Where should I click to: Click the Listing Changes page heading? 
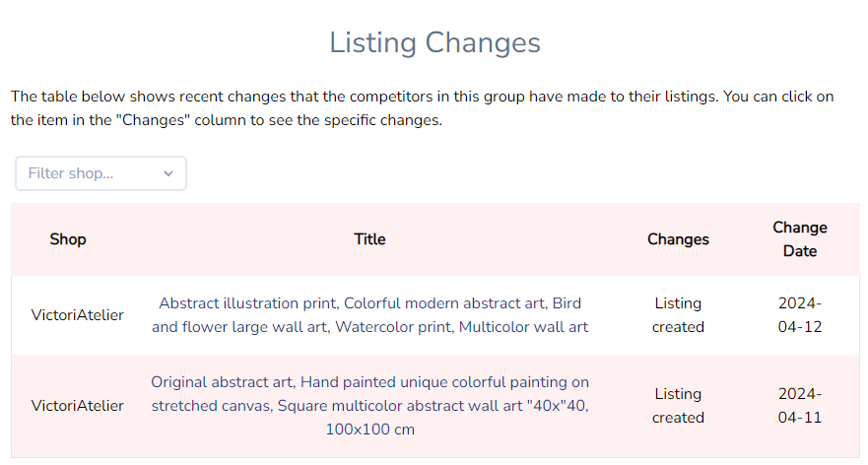[x=434, y=43]
